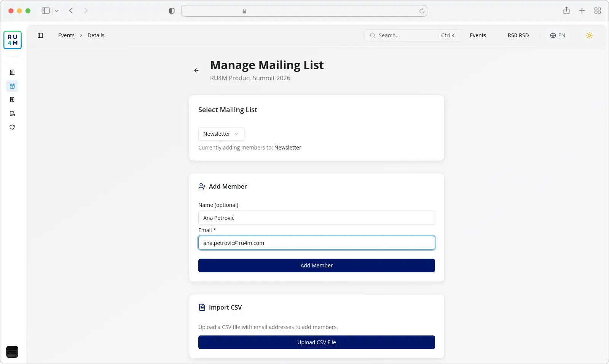The width and height of the screenshot is (609, 364).
Task: Click the Import CSV heading
Action: (225, 307)
